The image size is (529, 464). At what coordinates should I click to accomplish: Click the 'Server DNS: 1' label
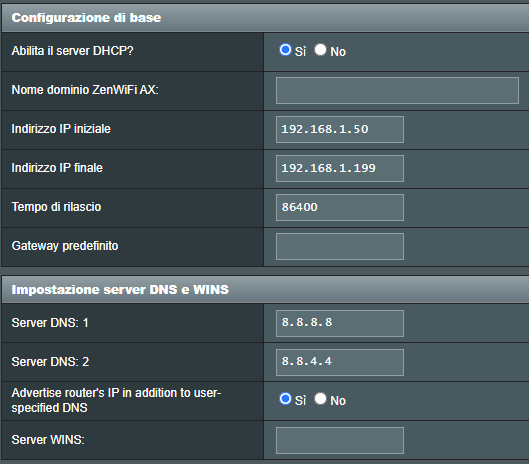click(50, 323)
